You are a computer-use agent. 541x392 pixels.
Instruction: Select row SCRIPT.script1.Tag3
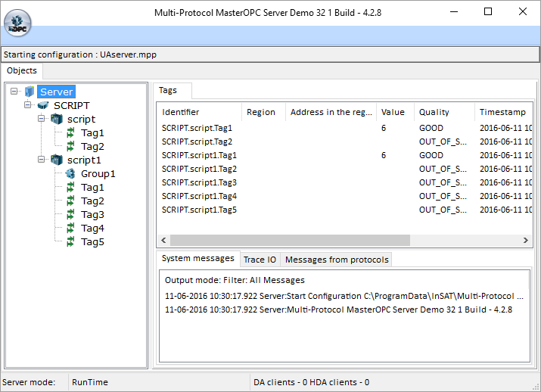point(345,182)
